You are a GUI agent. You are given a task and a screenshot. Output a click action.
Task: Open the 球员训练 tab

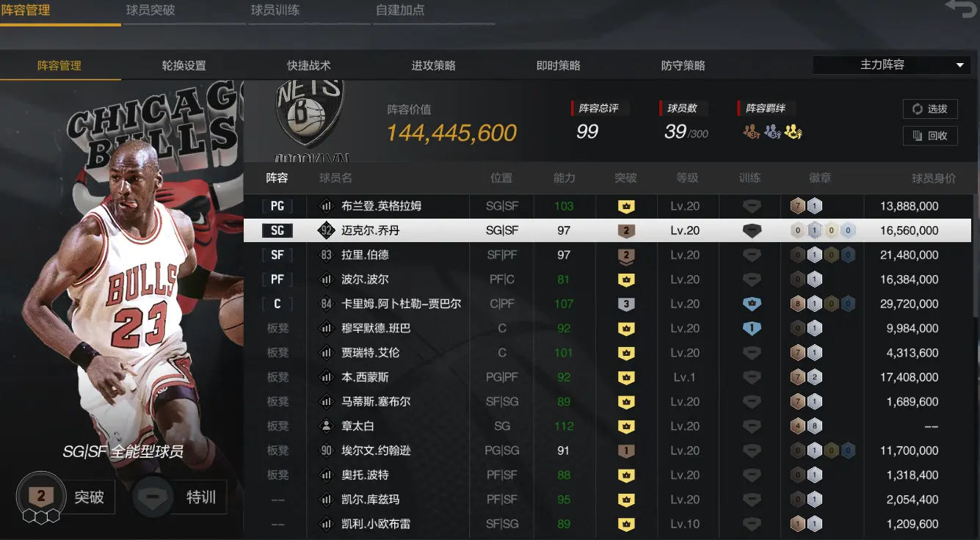pos(275,10)
